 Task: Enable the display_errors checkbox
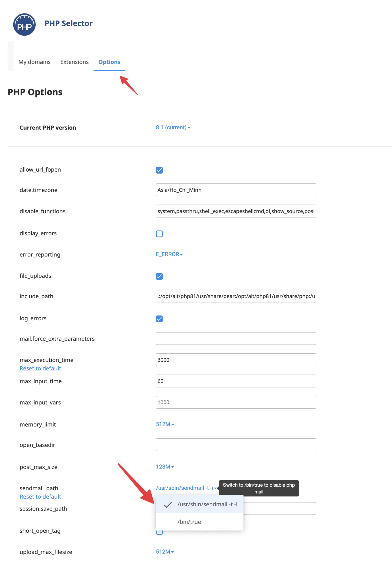159,233
